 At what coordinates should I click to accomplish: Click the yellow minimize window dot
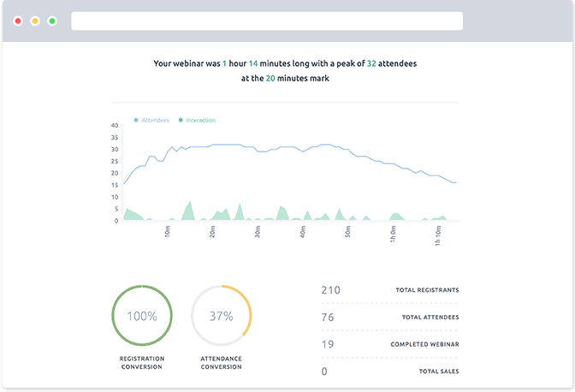tap(35, 21)
